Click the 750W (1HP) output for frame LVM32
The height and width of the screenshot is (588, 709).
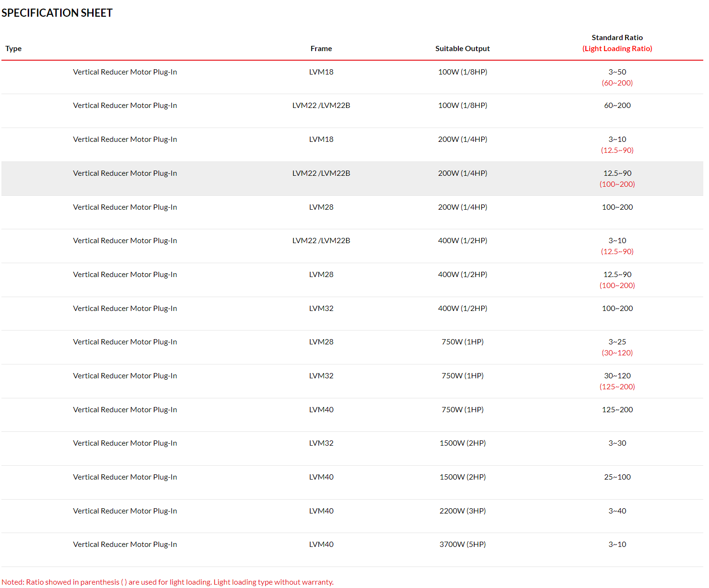coord(463,376)
